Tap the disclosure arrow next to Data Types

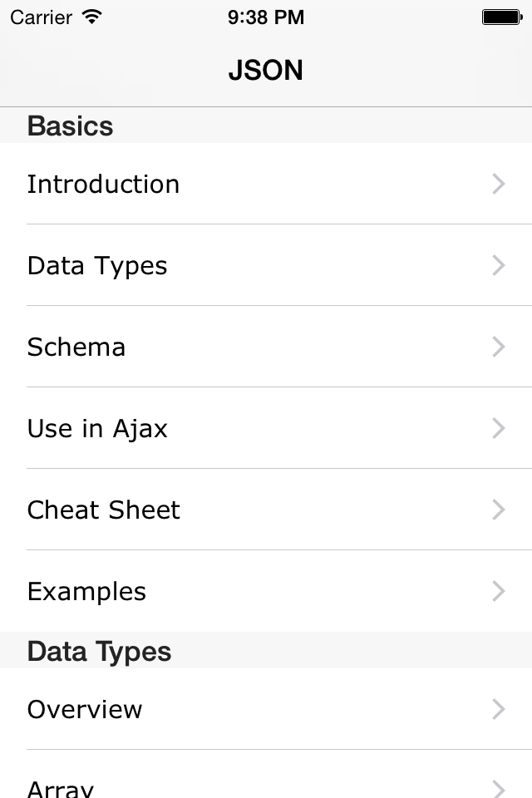click(499, 265)
